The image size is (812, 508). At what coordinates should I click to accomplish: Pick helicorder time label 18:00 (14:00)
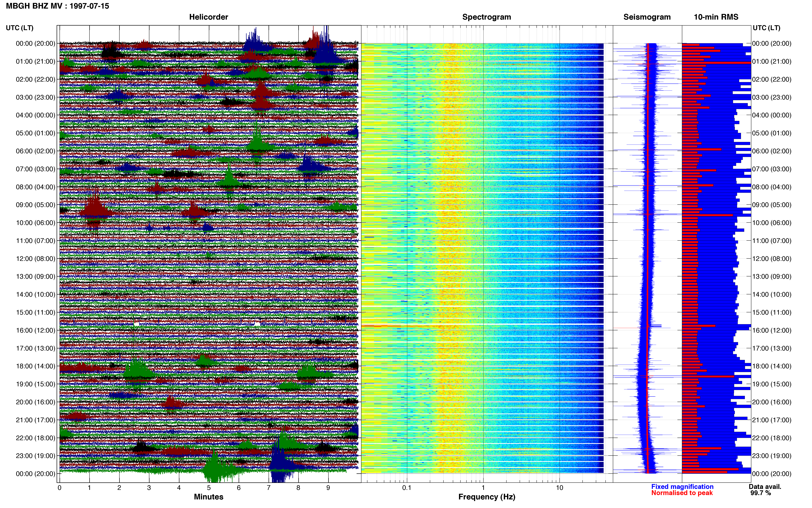[36, 366]
